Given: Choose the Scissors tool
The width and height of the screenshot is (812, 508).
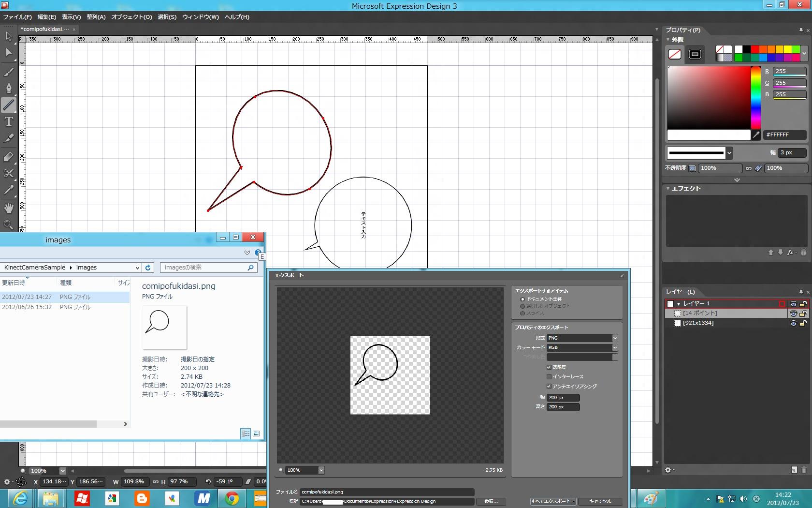Looking at the screenshot, I should (x=9, y=173).
